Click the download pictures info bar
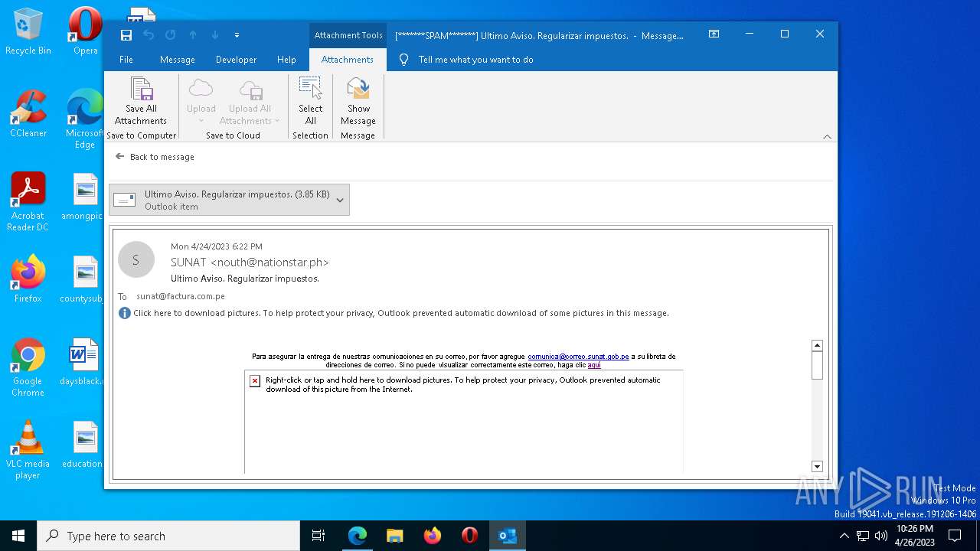The height and width of the screenshot is (551, 980). pyautogui.click(x=394, y=313)
